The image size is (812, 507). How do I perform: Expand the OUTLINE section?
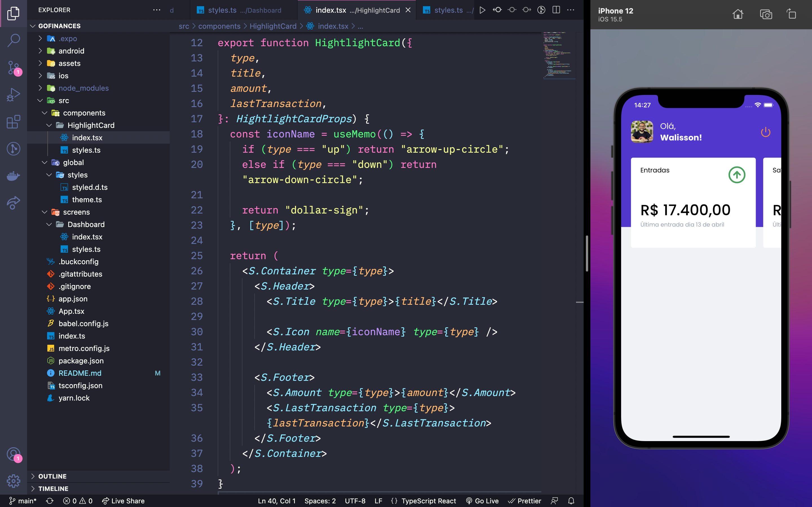tap(52, 476)
